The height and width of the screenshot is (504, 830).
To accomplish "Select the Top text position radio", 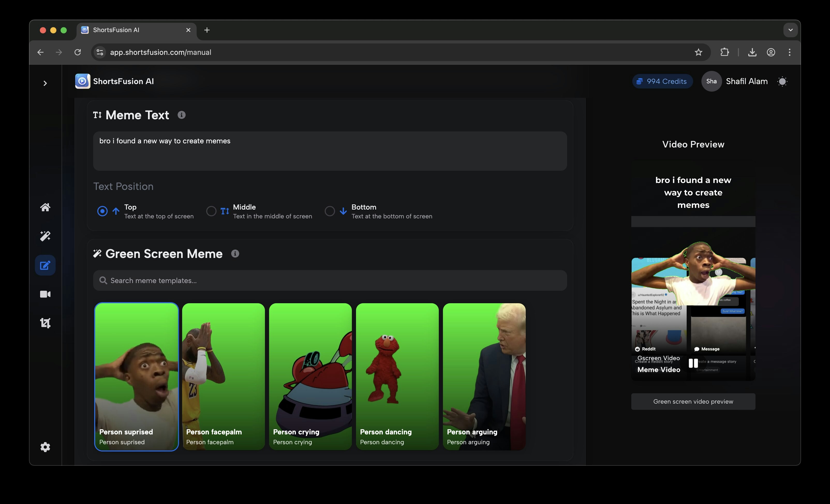I will 102,211.
